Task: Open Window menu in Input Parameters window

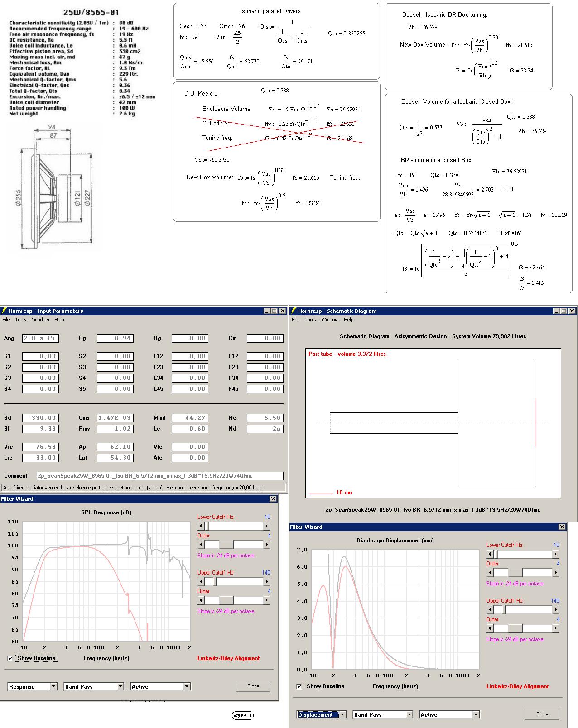Action: (40, 320)
